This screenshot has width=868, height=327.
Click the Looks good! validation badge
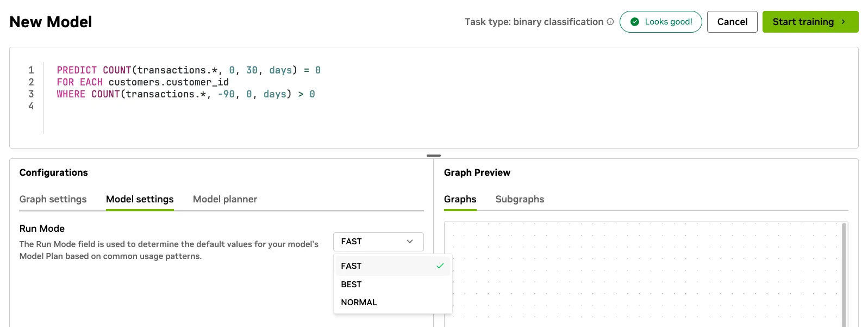[x=661, y=22]
